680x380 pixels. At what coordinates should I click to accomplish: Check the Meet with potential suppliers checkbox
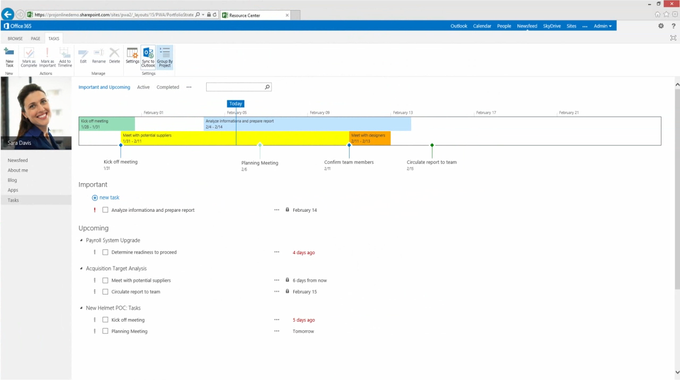tap(105, 280)
